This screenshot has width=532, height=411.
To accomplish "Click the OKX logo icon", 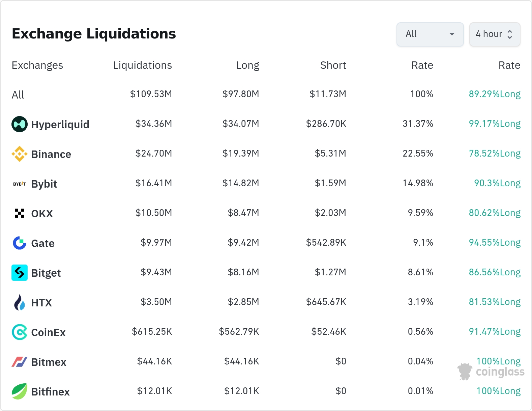I will [x=20, y=213].
